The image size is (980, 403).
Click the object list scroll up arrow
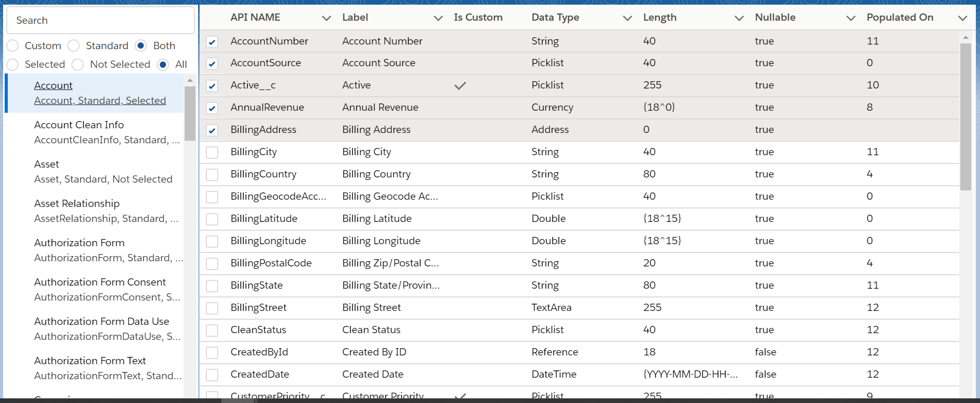(x=190, y=80)
